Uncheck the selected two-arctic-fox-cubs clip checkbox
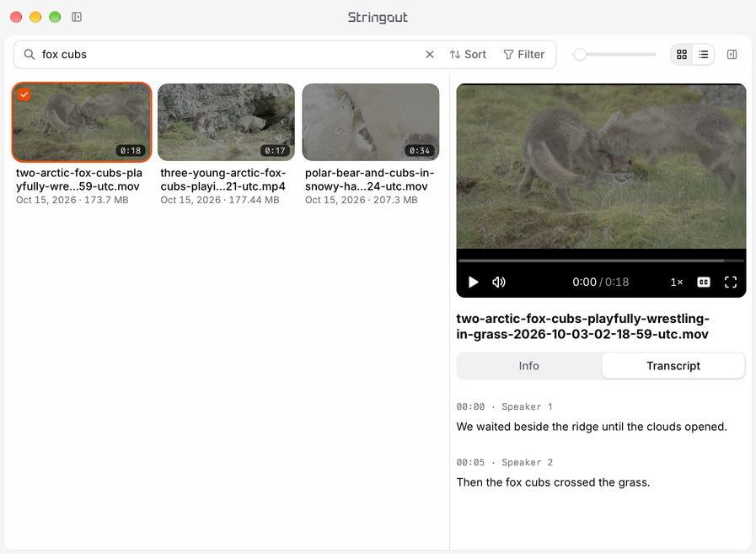 pos(24,94)
